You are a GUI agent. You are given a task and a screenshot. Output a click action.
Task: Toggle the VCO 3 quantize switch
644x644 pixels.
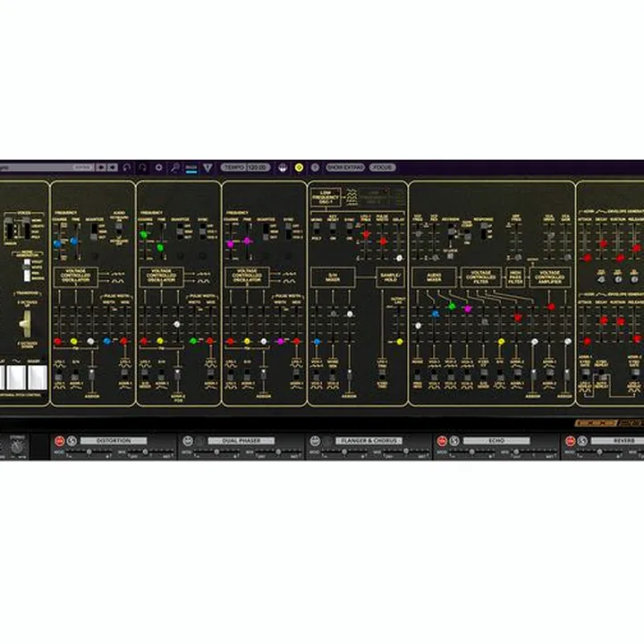click(x=267, y=232)
